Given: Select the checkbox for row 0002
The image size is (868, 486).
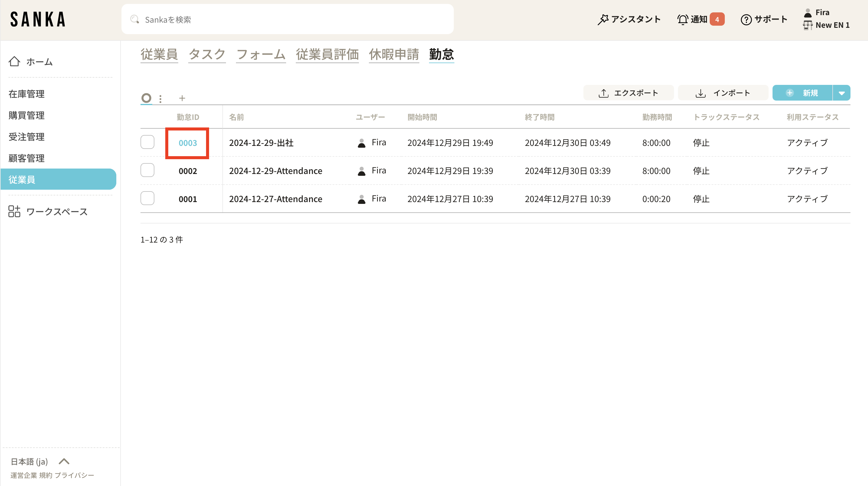Looking at the screenshot, I should [x=147, y=170].
